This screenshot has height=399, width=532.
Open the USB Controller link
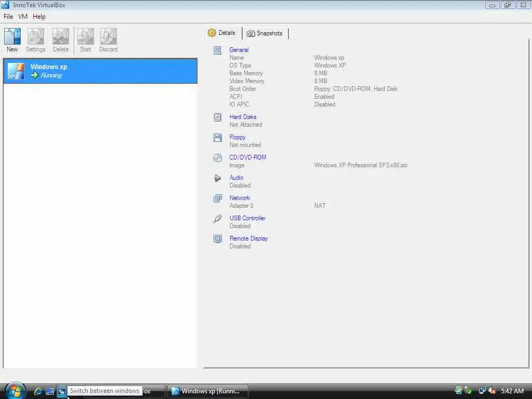(247, 218)
